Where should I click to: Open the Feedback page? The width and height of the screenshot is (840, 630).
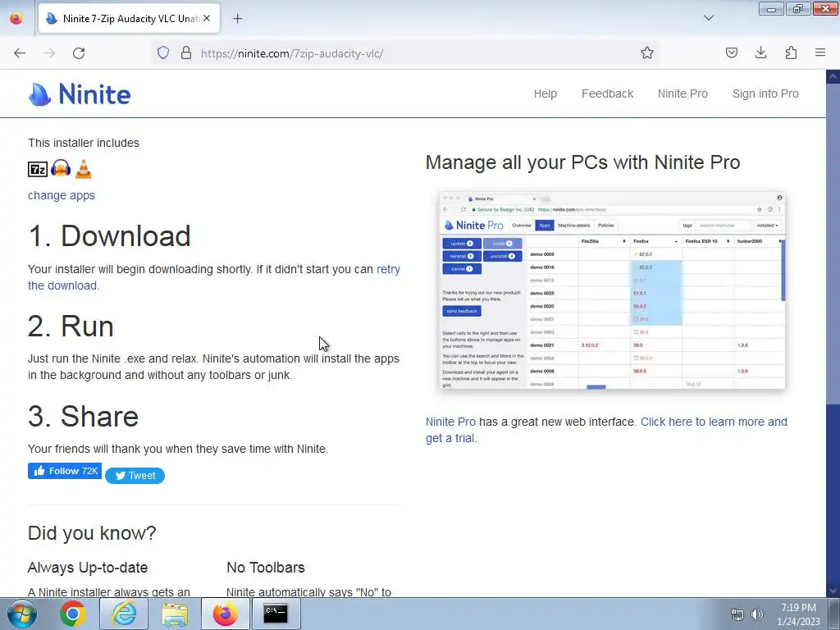tap(608, 94)
